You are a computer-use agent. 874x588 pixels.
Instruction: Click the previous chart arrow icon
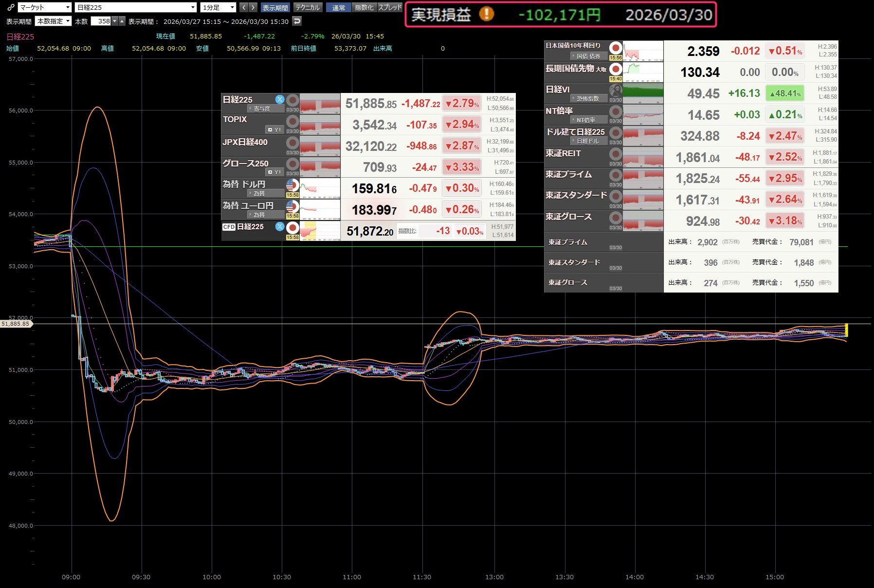point(244,7)
